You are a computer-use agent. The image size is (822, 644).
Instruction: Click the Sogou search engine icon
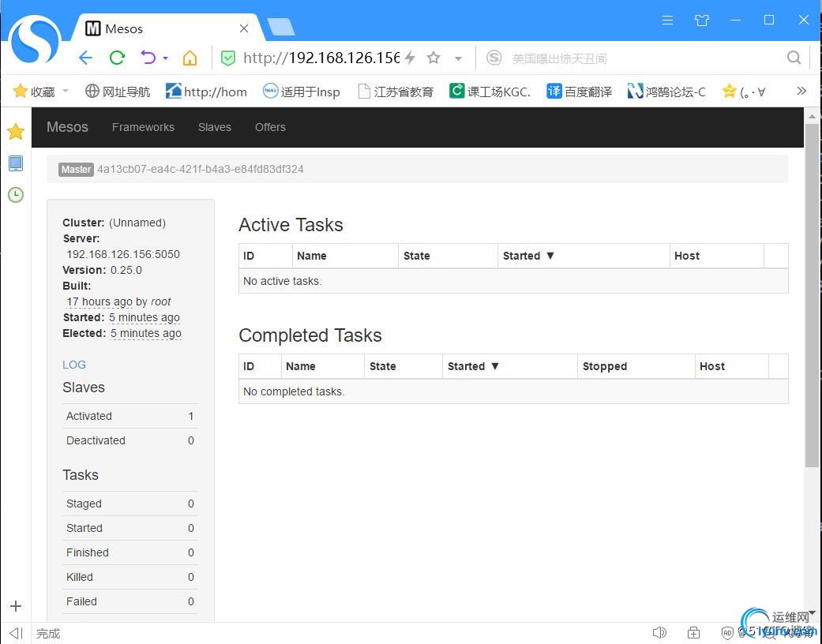[x=494, y=58]
